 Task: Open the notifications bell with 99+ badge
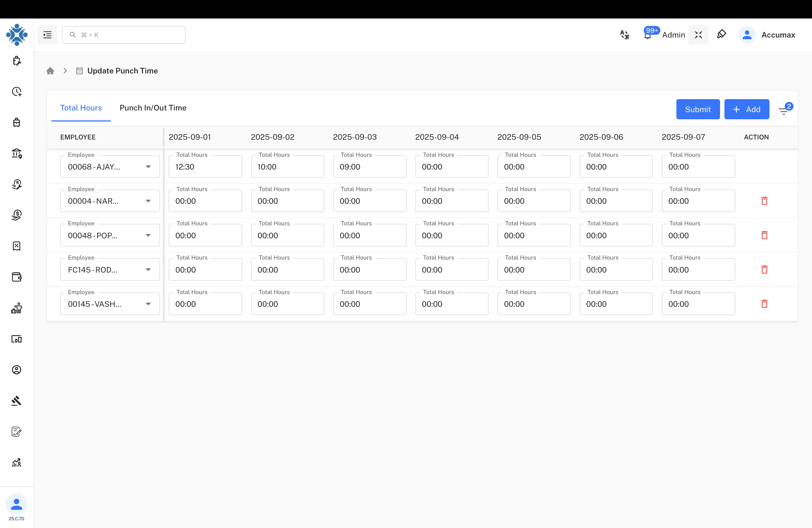point(648,35)
